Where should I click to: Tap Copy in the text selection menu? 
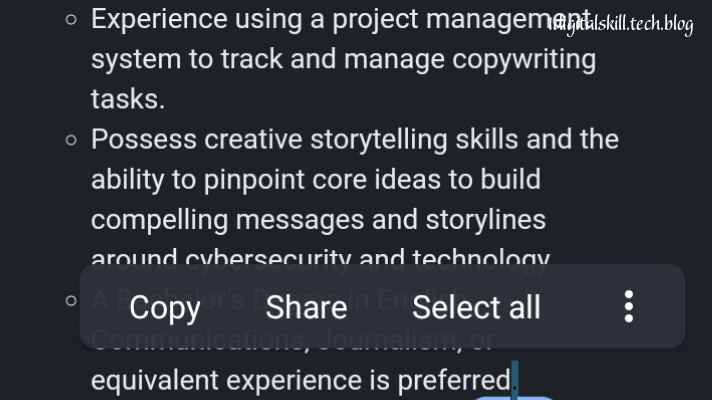click(165, 308)
